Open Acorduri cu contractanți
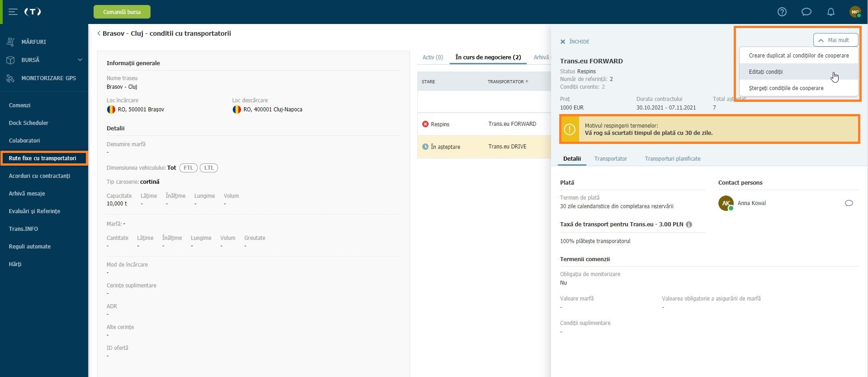The height and width of the screenshot is (377, 868). (39, 176)
